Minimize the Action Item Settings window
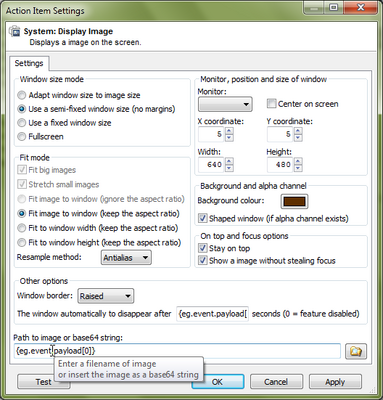 [314, 7]
